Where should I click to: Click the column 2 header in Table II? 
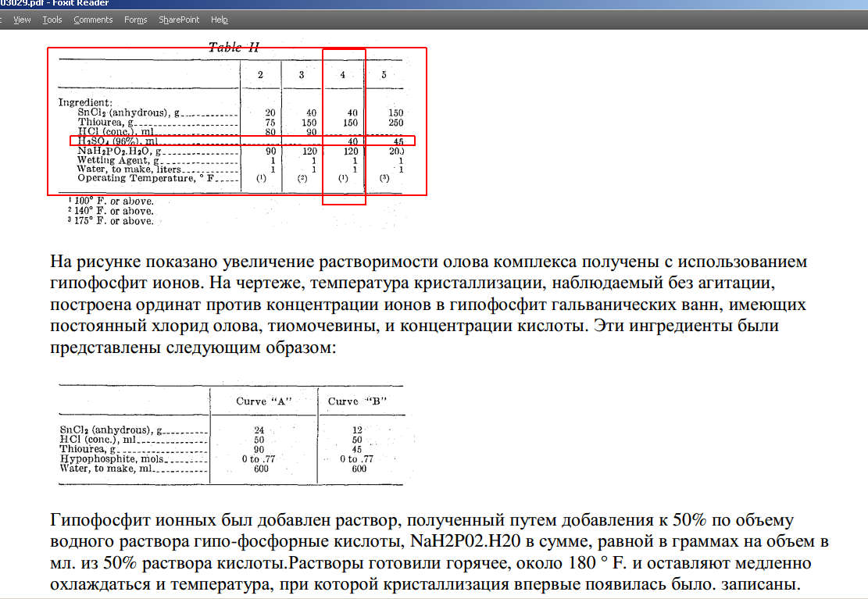pos(260,75)
